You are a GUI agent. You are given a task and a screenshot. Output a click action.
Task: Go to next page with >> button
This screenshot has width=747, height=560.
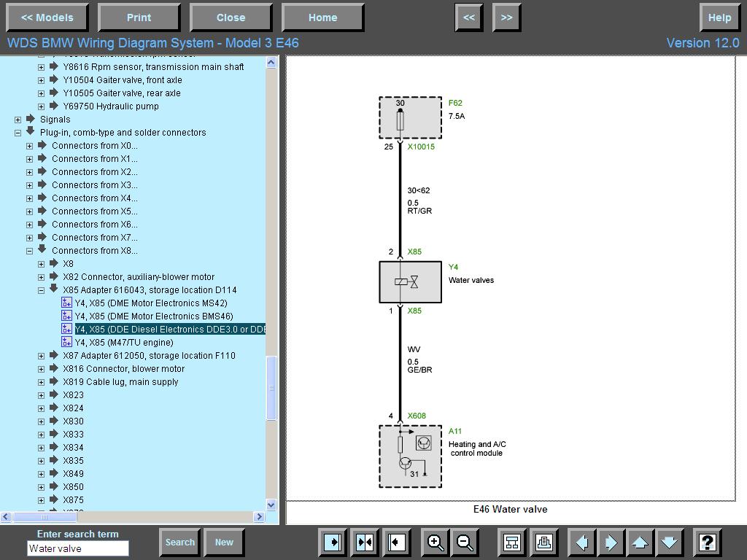(506, 17)
